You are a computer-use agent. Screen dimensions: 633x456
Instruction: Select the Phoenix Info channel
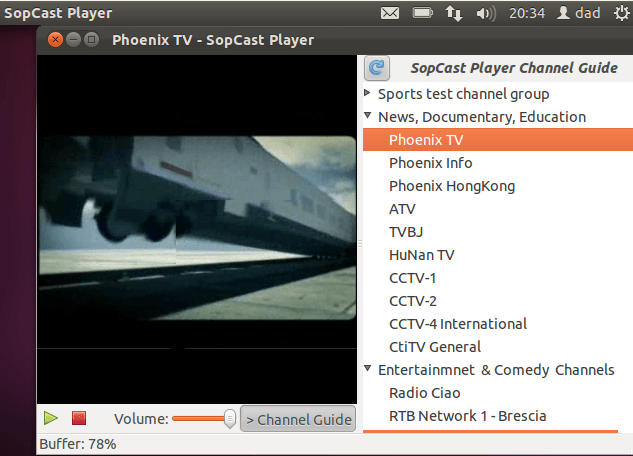[430, 163]
